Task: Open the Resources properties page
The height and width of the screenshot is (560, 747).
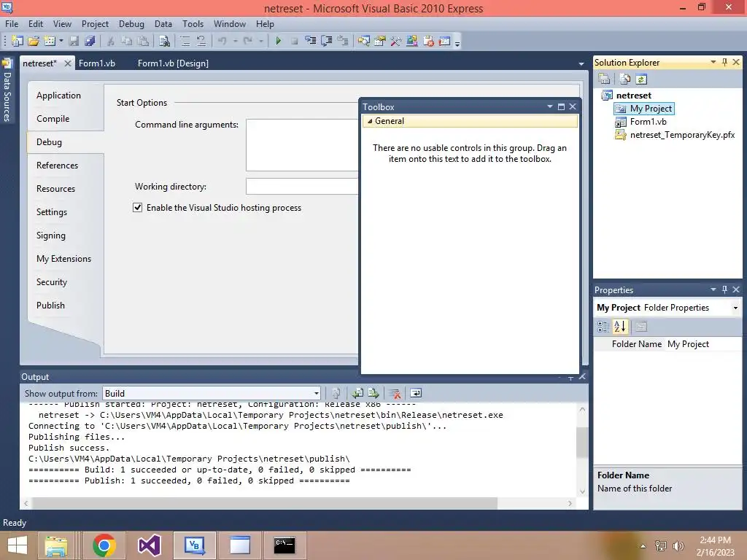Action: point(55,189)
